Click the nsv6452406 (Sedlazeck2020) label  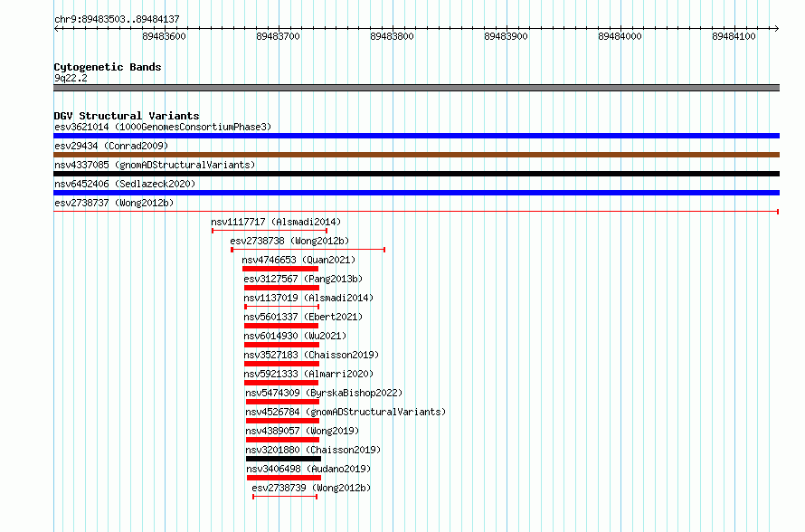(125, 184)
